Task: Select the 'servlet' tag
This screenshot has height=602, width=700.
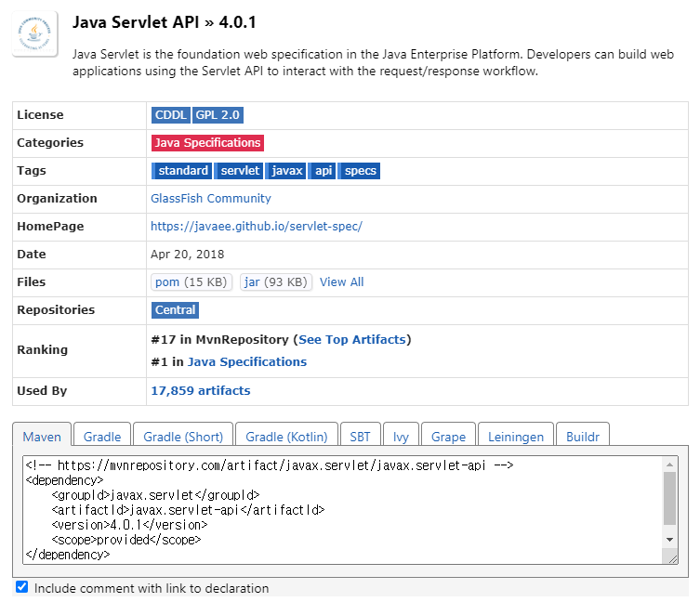Action: click(239, 171)
